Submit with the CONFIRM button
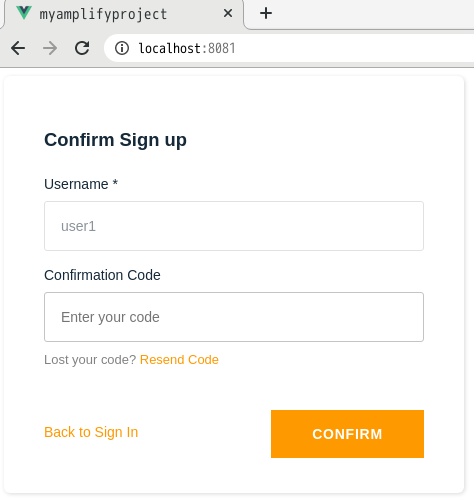Screen dimensions: 474x504 point(347,434)
